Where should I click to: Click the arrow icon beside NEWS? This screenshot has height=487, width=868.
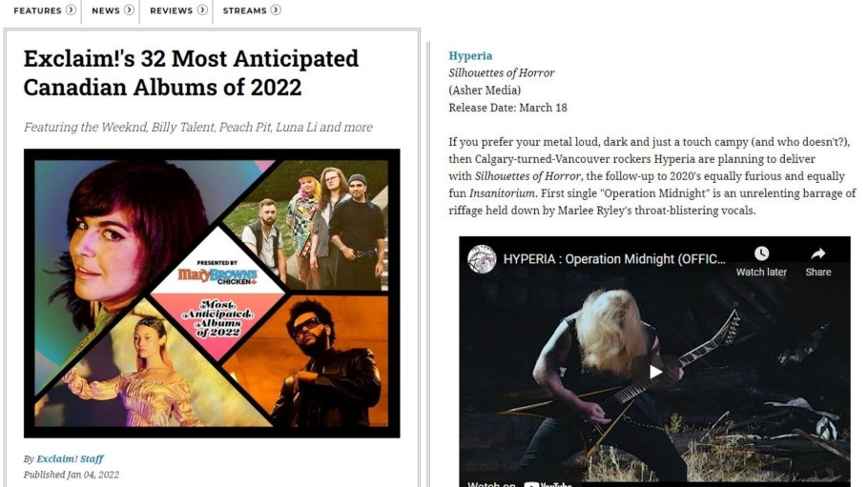click(129, 10)
